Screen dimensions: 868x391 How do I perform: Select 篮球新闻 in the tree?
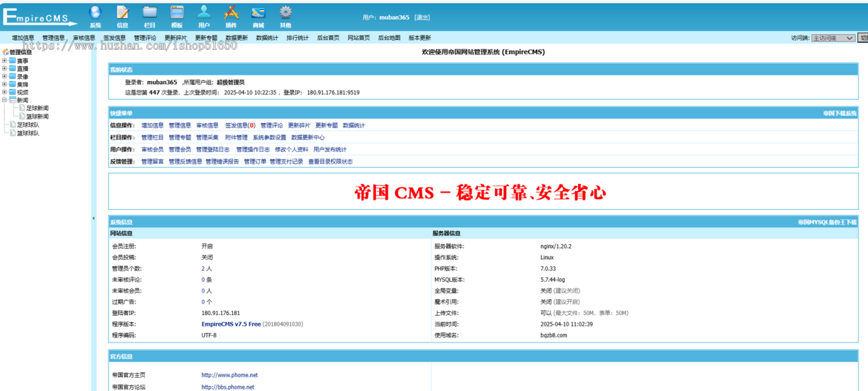(x=38, y=117)
